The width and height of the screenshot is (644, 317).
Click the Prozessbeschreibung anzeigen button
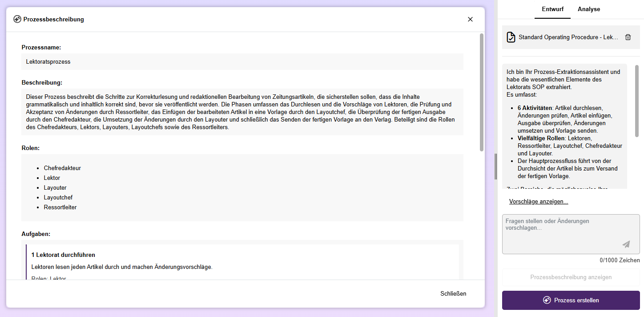click(x=571, y=277)
